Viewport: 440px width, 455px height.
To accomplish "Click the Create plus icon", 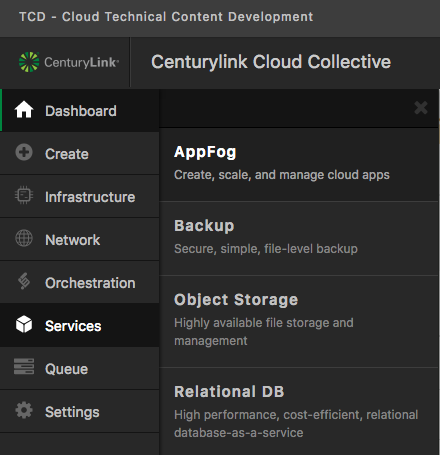I will click(x=24, y=152).
